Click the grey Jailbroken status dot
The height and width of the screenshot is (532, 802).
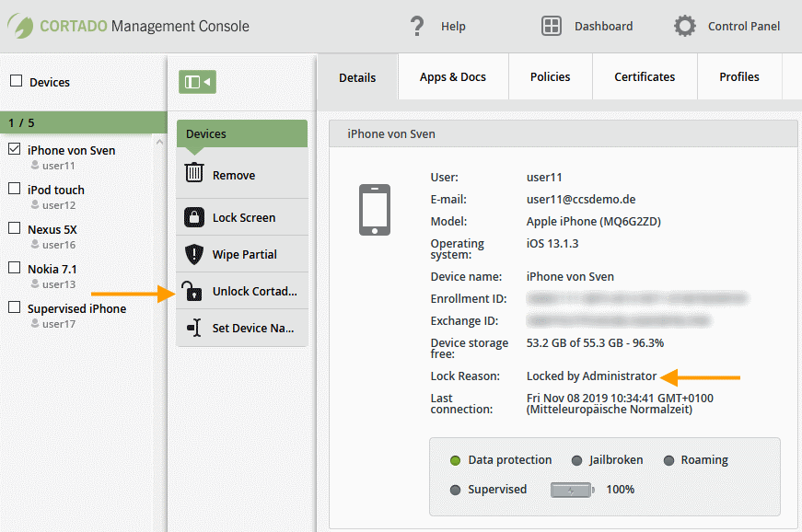577,460
